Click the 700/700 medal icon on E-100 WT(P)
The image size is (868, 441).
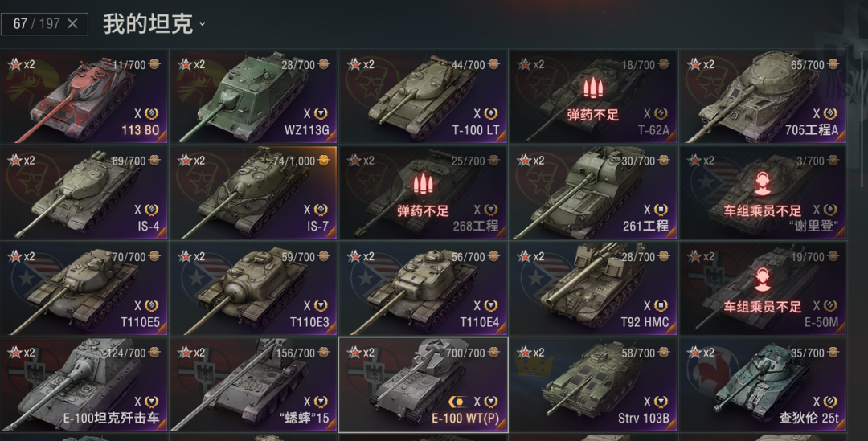(x=493, y=353)
